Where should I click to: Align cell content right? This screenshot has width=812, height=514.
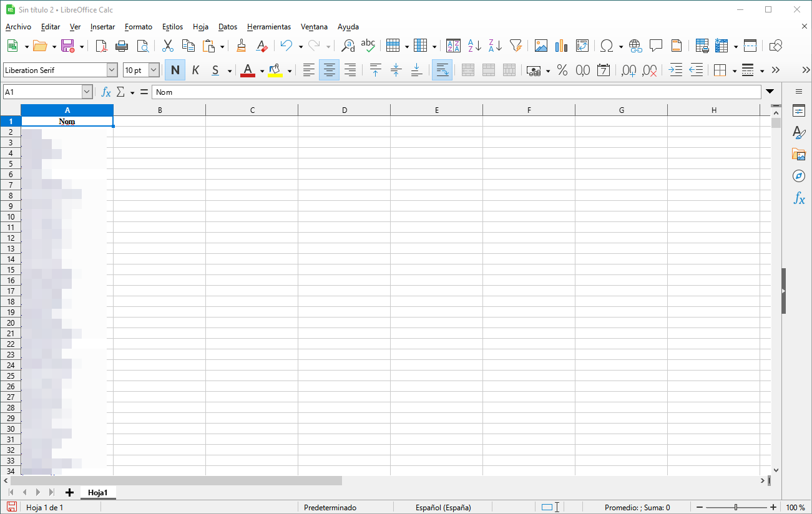pyautogui.click(x=350, y=70)
